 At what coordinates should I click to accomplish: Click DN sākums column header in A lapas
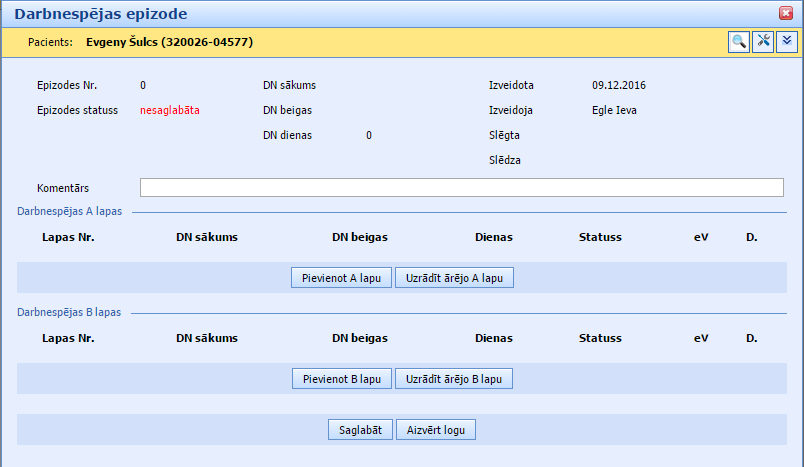207,237
